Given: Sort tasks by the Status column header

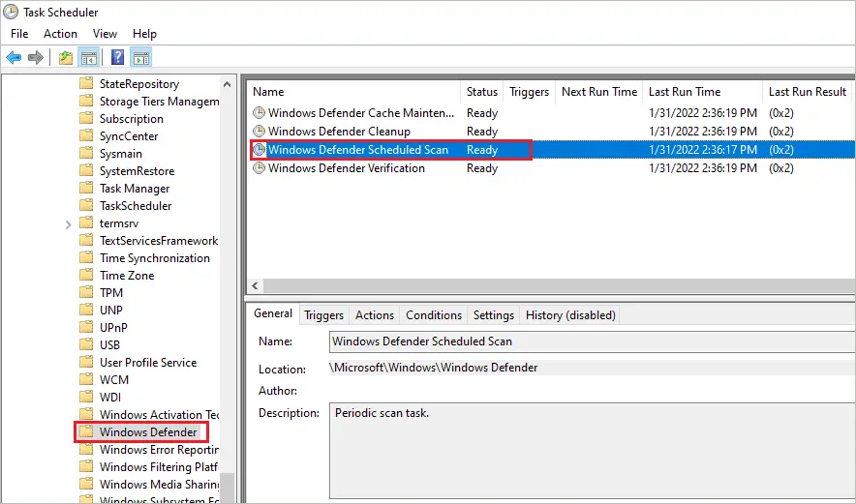Looking at the screenshot, I should (482, 92).
